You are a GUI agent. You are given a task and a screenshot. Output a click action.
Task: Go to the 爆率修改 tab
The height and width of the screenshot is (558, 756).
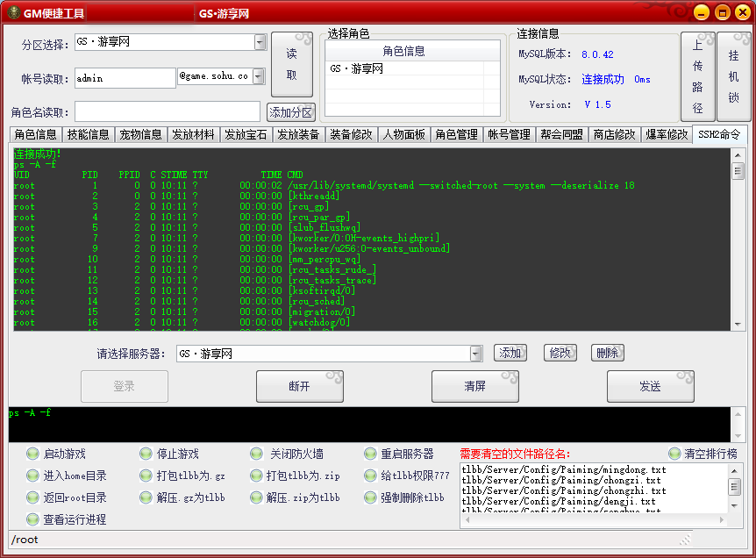667,134
